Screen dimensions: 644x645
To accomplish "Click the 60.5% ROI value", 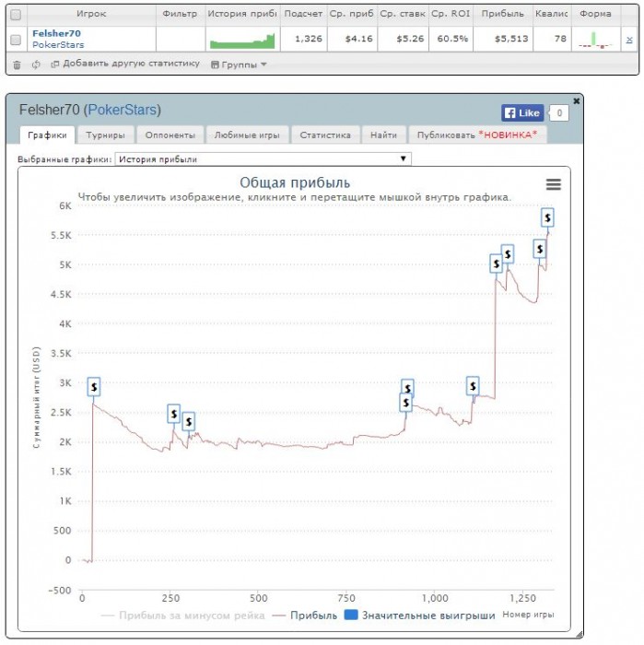I will point(452,39).
